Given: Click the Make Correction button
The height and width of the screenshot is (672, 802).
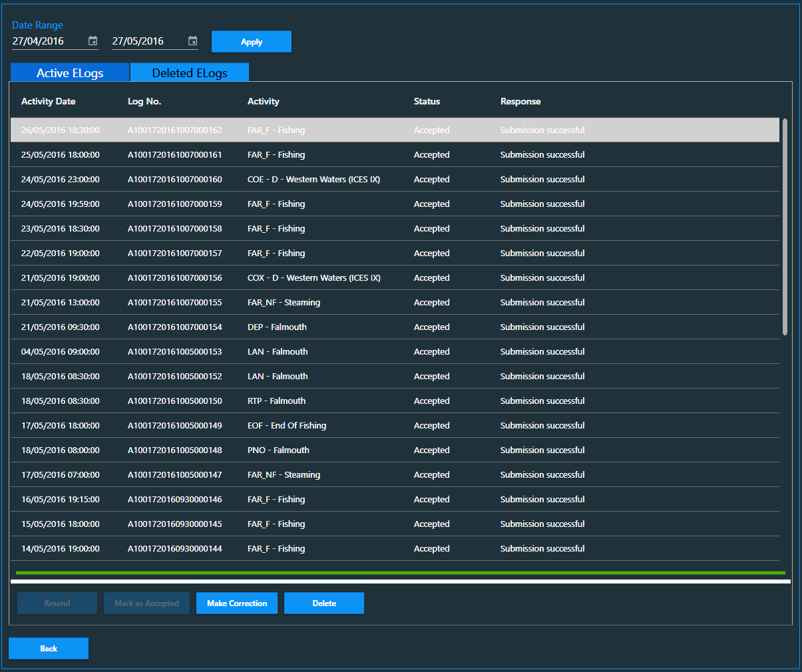Looking at the screenshot, I should tap(237, 603).
